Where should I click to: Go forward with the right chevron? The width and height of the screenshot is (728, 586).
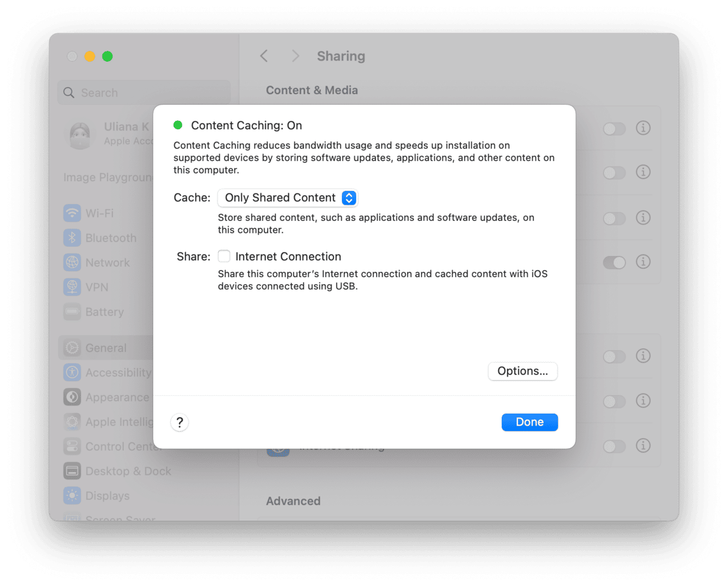tap(295, 56)
